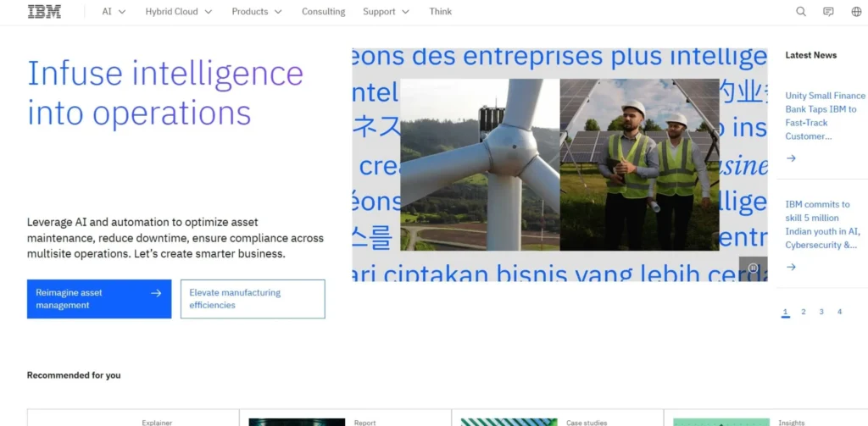Screen dimensions: 868x426
Task: Click Elevate manufacturing efficiencies button
Action: (x=253, y=299)
